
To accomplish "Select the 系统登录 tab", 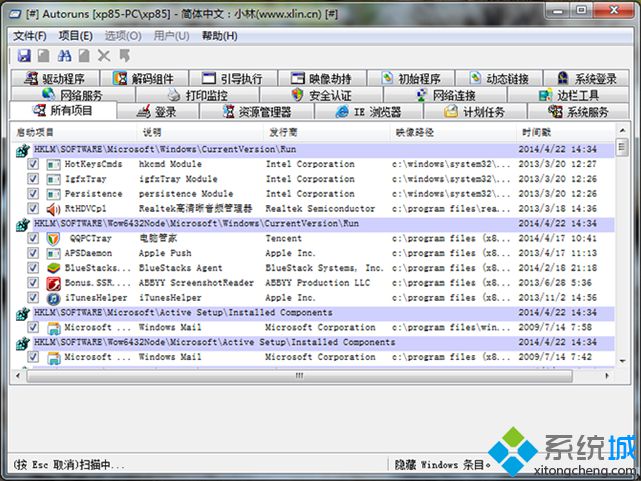I will (587, 78).
